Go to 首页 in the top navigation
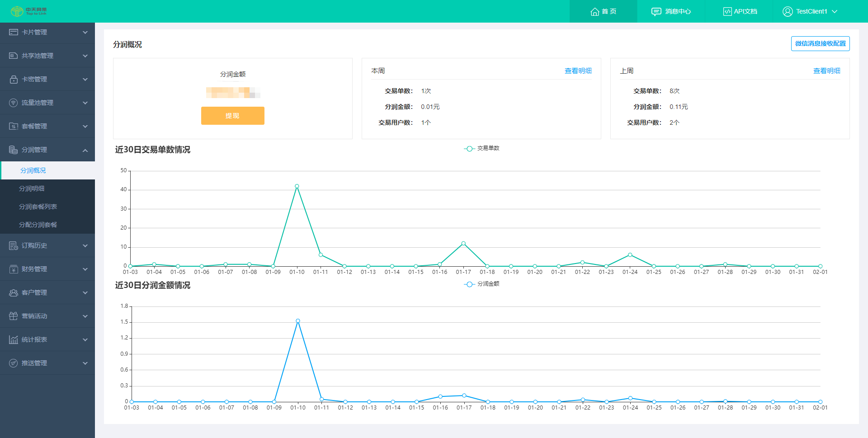The width and height of the screenshot is (868, 438). pos(603,11)
